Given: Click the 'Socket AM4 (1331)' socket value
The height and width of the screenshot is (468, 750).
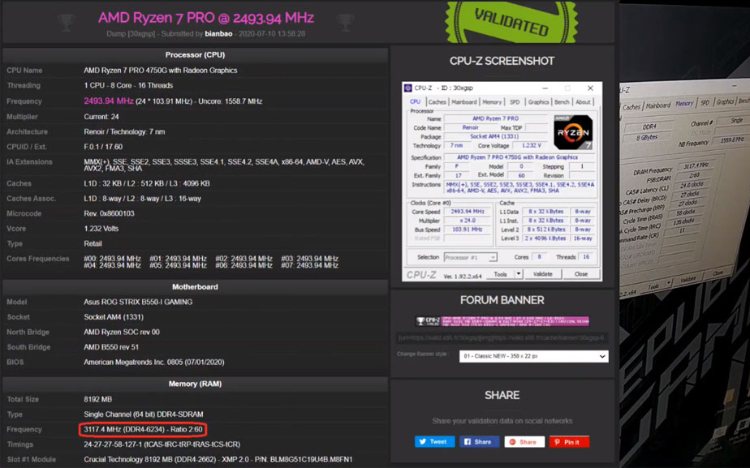Looking at the screenshot, I should pyautogui.click(x=113, y=317).
